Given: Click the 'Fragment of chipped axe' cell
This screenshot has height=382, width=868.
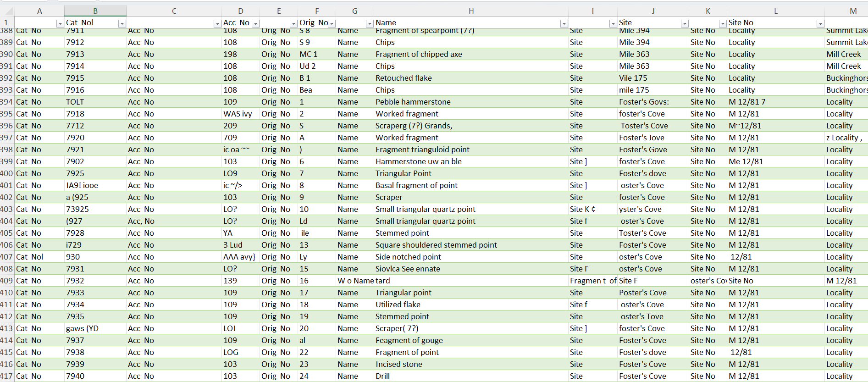Looking at the screenshot, I should [x=418, y=54].
